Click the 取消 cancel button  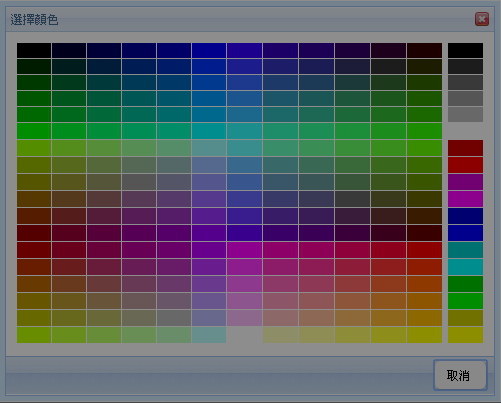[x=460, y=375]
